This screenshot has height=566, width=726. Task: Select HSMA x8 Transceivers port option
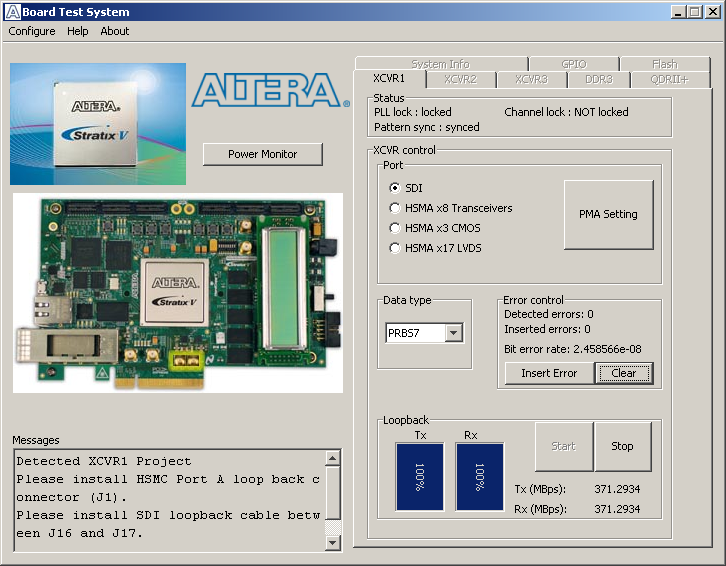pyautogui.click(x=394, y=208)
